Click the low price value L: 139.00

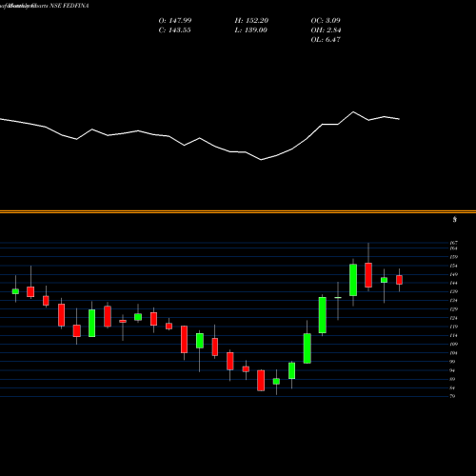click(x=250, y=30)
